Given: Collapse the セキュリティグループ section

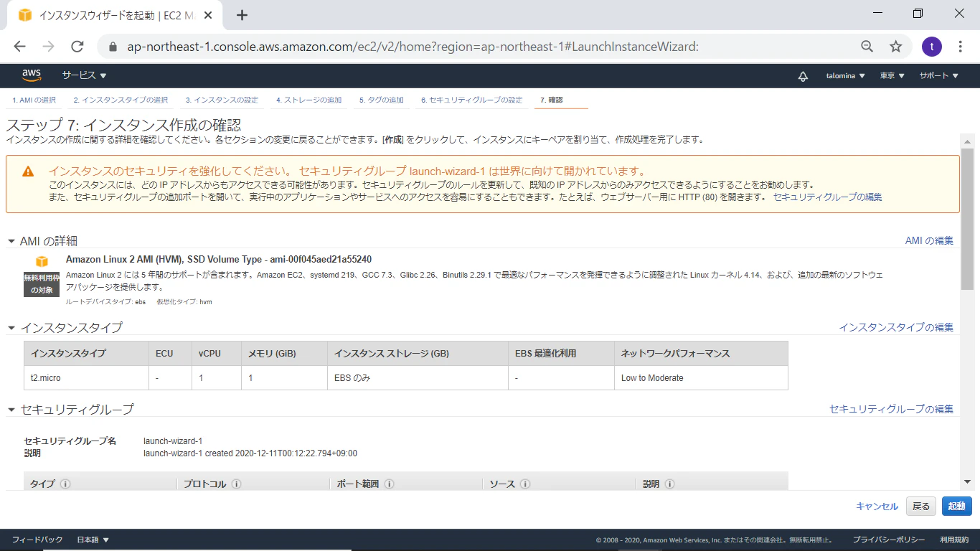Looking at the screenshot, I should [11, 410].
